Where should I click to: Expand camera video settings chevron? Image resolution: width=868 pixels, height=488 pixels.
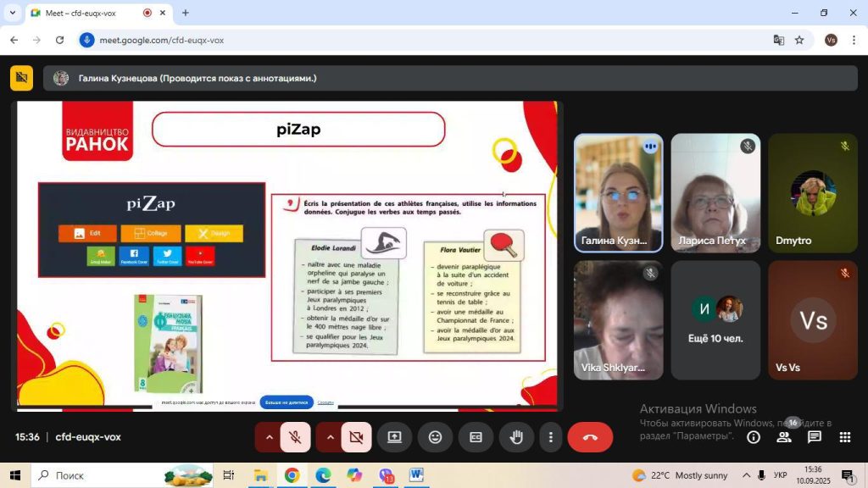pos(330,437)
